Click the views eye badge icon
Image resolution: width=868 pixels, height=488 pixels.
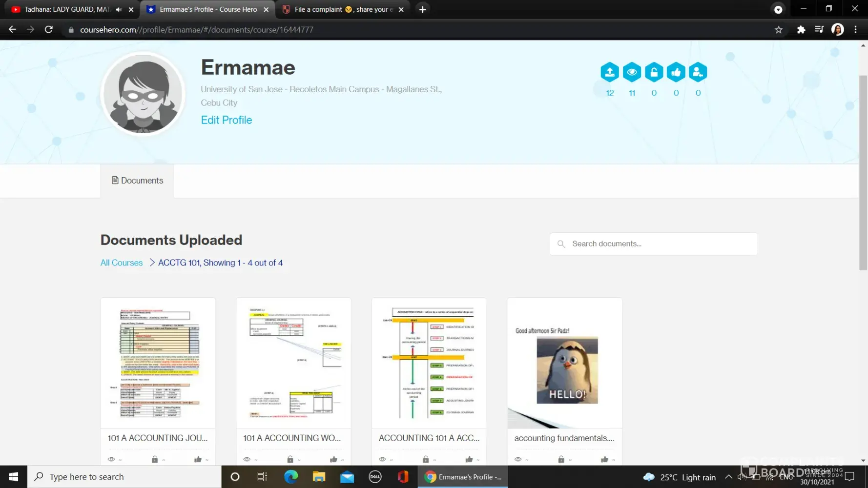[632, 72]
